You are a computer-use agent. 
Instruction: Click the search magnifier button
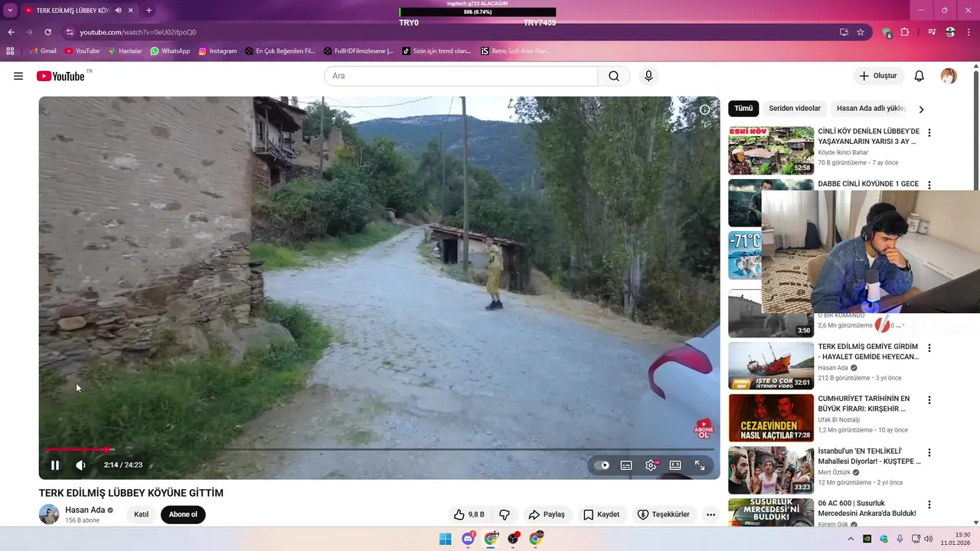[614, 76]
